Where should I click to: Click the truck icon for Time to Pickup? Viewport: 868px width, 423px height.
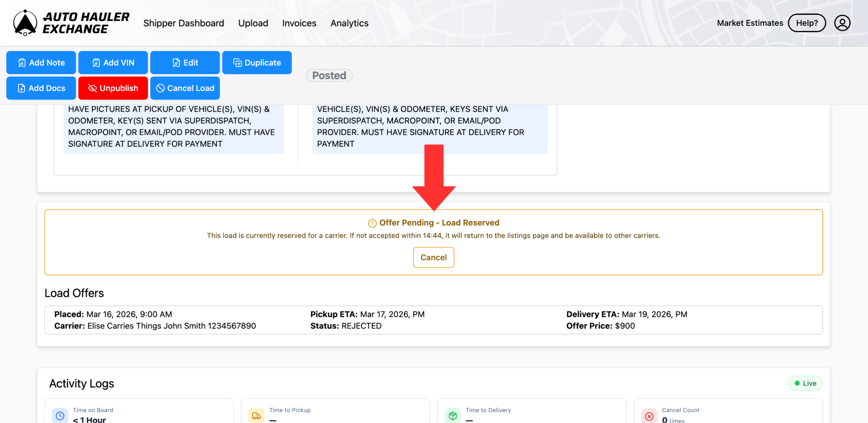tap(256, 415)
